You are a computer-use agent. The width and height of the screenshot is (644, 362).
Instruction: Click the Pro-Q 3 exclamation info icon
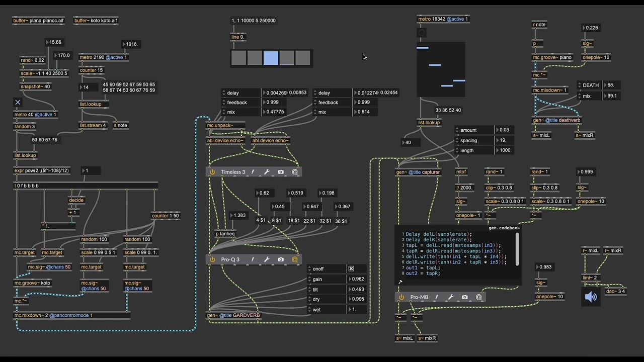tap(253, 259)
